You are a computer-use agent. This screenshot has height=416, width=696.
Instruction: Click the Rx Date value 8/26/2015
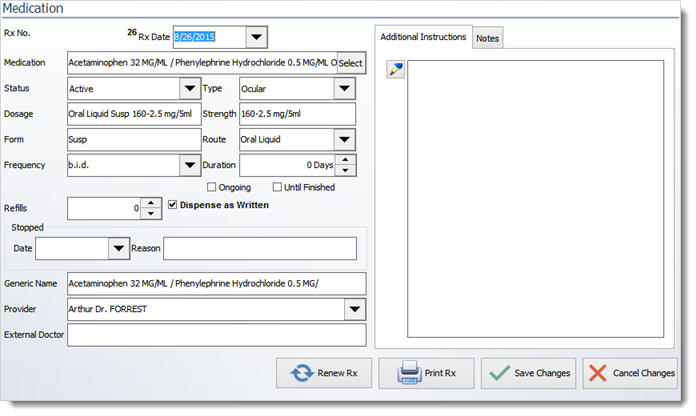194,37
